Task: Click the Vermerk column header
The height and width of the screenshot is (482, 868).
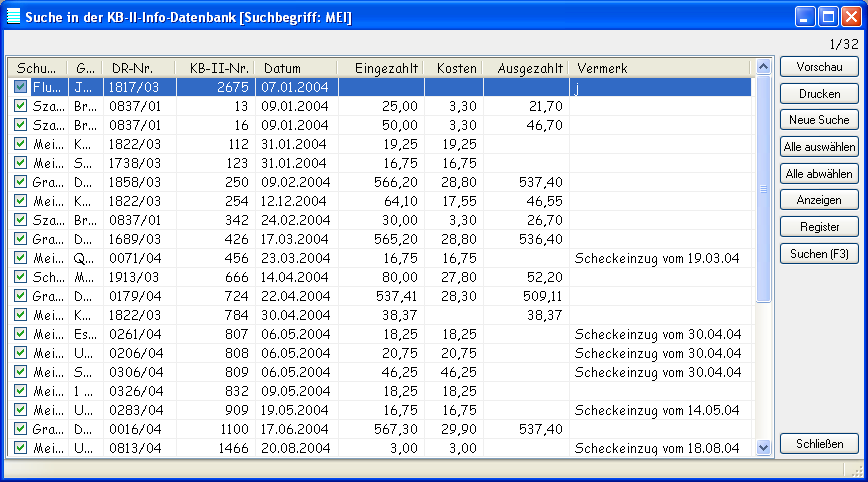Action: coord(660,68)
